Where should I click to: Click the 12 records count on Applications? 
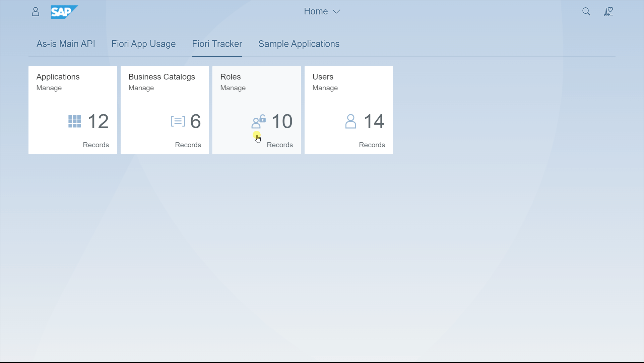pyautogui.click(x=98, y=121)
